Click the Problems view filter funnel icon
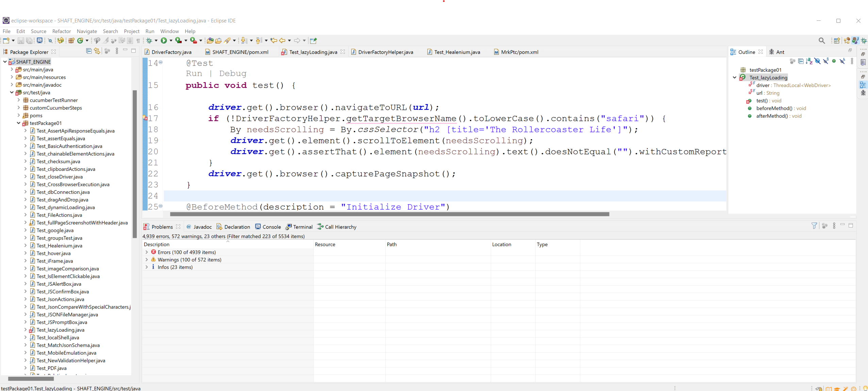 pos(814,226)
